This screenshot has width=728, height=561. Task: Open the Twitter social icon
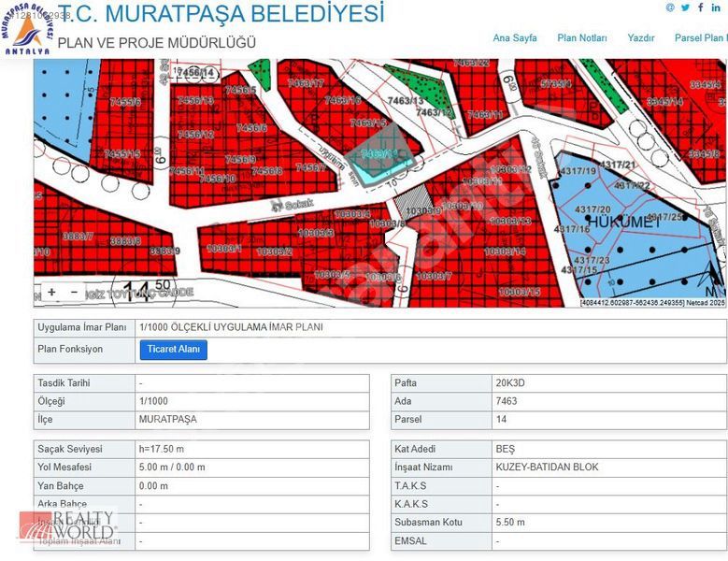click(685, 7)
